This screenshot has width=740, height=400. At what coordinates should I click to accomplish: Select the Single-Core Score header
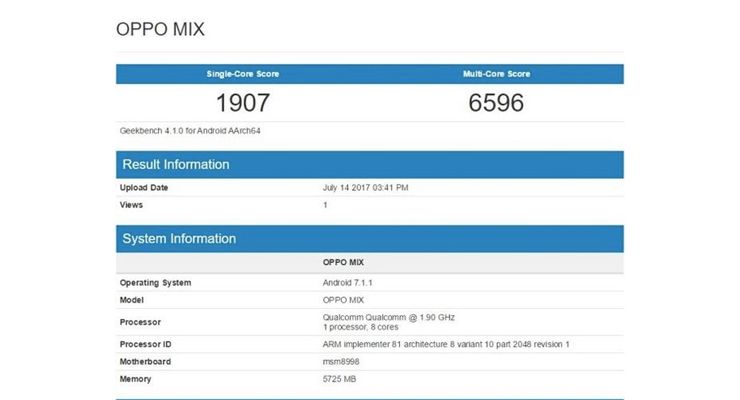coord(242,74)
